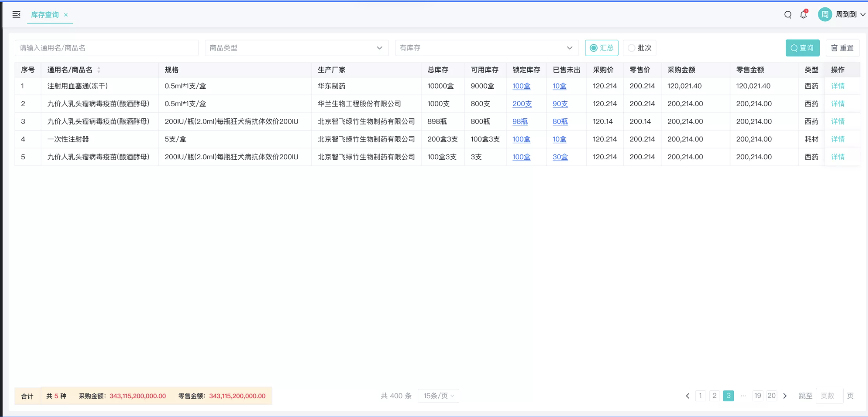Screen dimensions: 868x417
Task: Go to page 2
Action: click(714, 396)
